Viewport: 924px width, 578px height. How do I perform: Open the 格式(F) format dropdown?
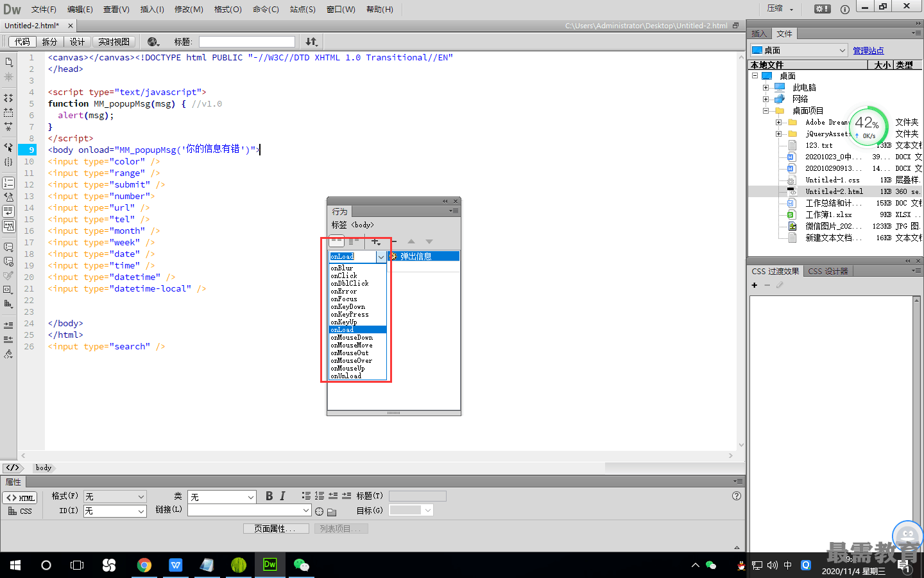click(x=115, y=496)
